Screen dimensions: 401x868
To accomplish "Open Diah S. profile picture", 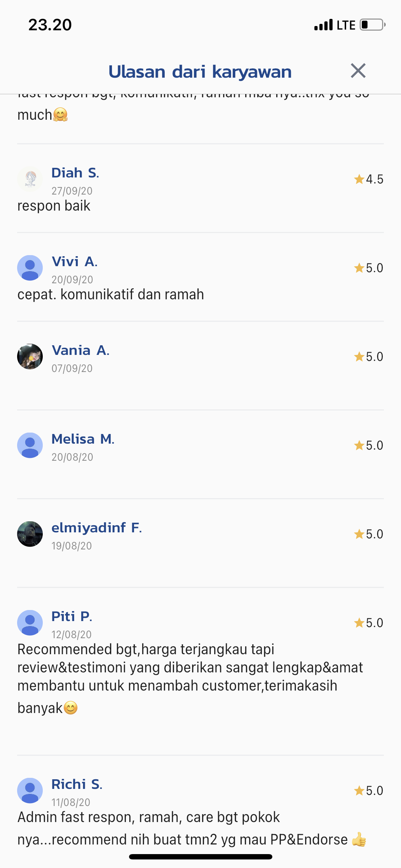I will coord(30,179).
